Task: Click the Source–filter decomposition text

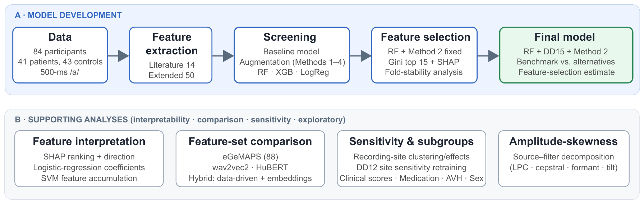Action: coord(563,157)
